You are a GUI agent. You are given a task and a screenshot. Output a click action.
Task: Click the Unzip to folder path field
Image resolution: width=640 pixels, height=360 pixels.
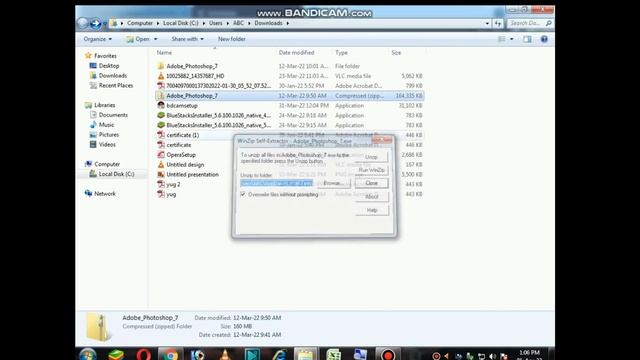tap(277, 183)
